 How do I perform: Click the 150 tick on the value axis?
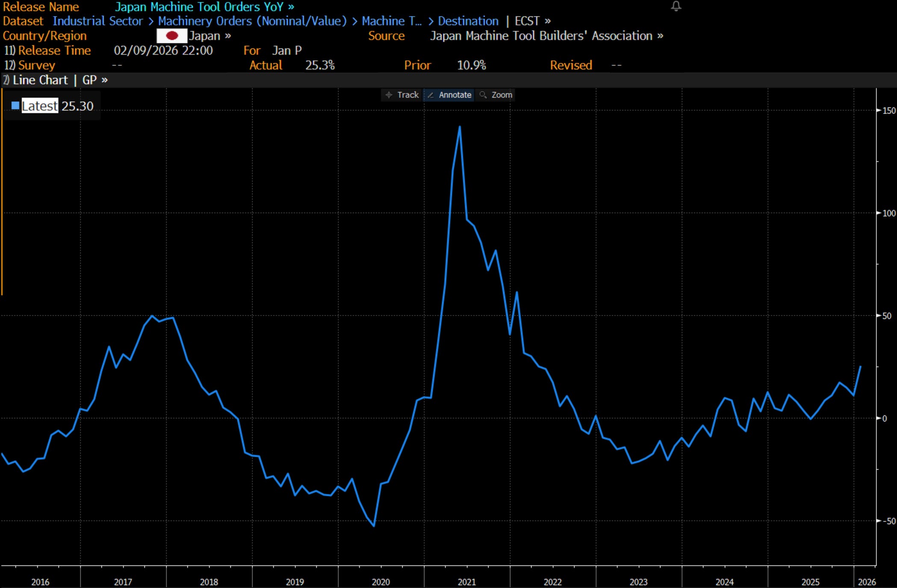click(x=889, y=110)
